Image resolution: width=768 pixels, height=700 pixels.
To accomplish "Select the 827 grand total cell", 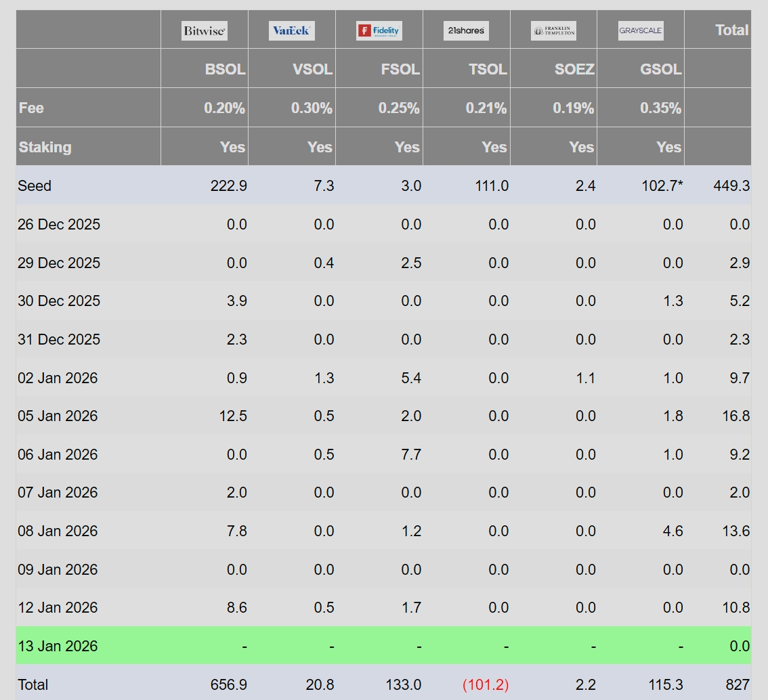I will (x=738, y=684).
